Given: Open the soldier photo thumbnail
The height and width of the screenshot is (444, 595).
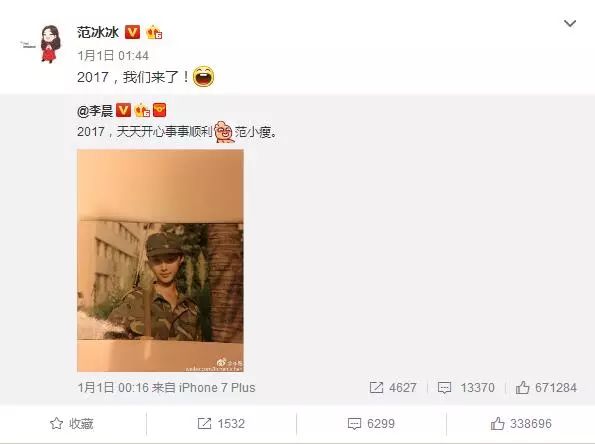Looking at the screenshot, I should (160, 260).
